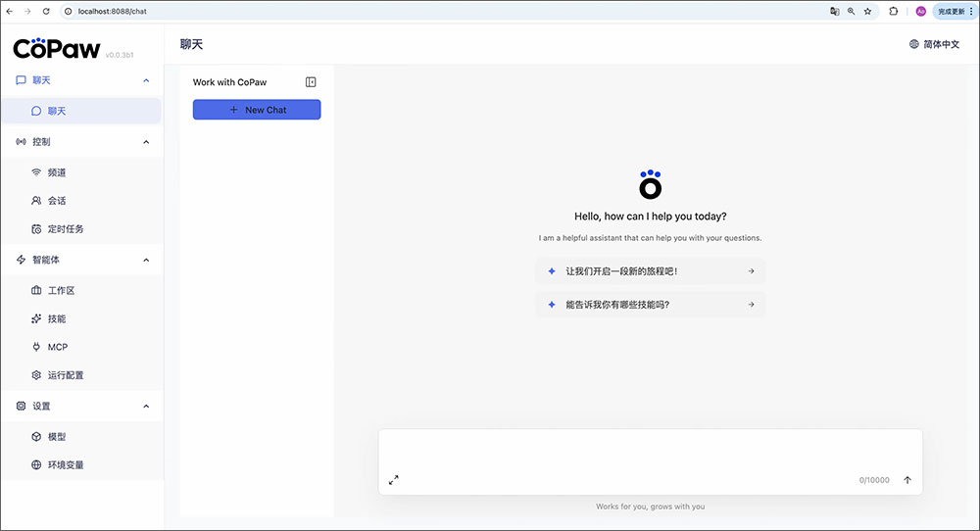The width and height of the screenshot is (980, 531).
Task: Click the 模型 cube icon
Action: pos(36,437)
